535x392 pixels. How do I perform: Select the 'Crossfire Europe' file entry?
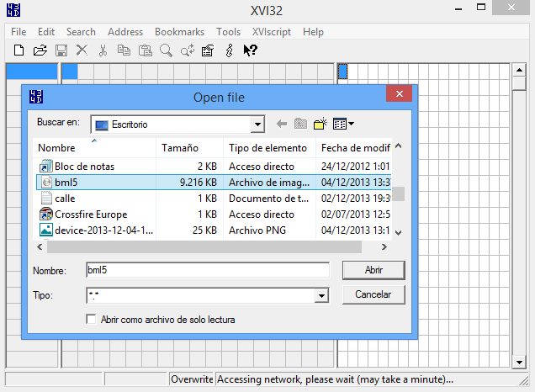(x=92, y=214)
